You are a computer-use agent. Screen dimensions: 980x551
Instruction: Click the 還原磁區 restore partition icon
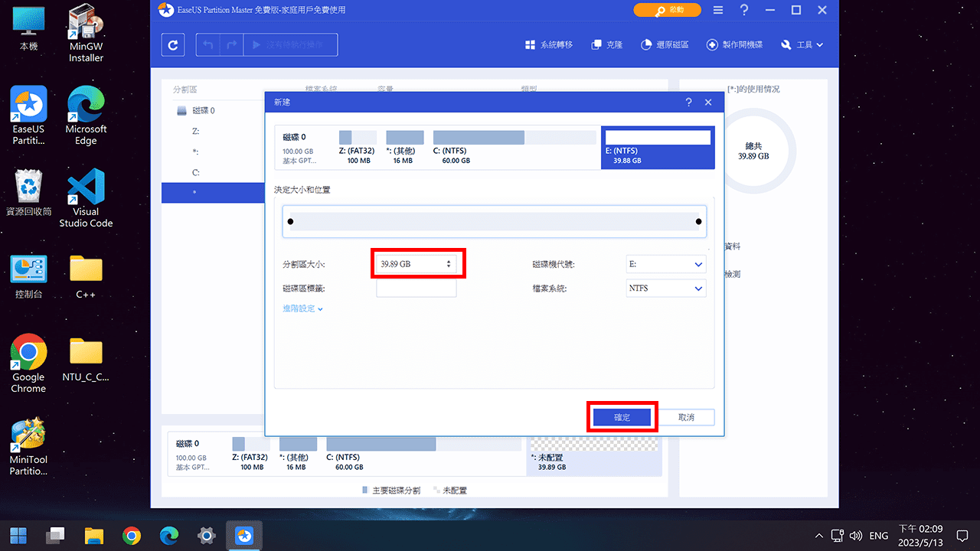click(x=664, y=44)
